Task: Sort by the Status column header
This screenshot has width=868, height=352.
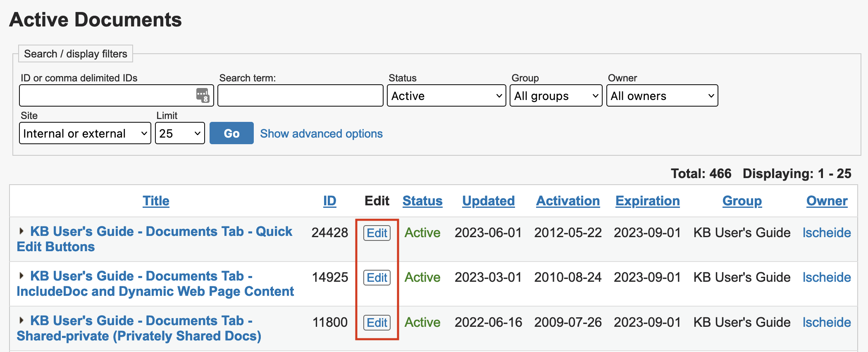Action: point(422,201)
